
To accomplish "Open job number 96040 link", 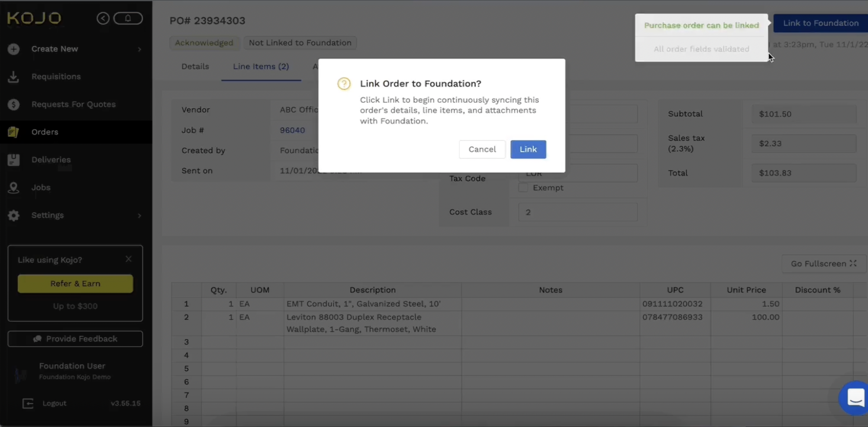I will [x=292, y=130].
